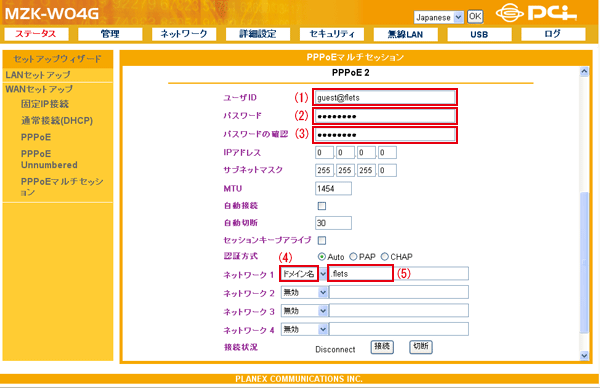Open PPPoE Unnumbered in the sidebar
The width and height of the screenshot is (600, 388).
click(49, 159)
